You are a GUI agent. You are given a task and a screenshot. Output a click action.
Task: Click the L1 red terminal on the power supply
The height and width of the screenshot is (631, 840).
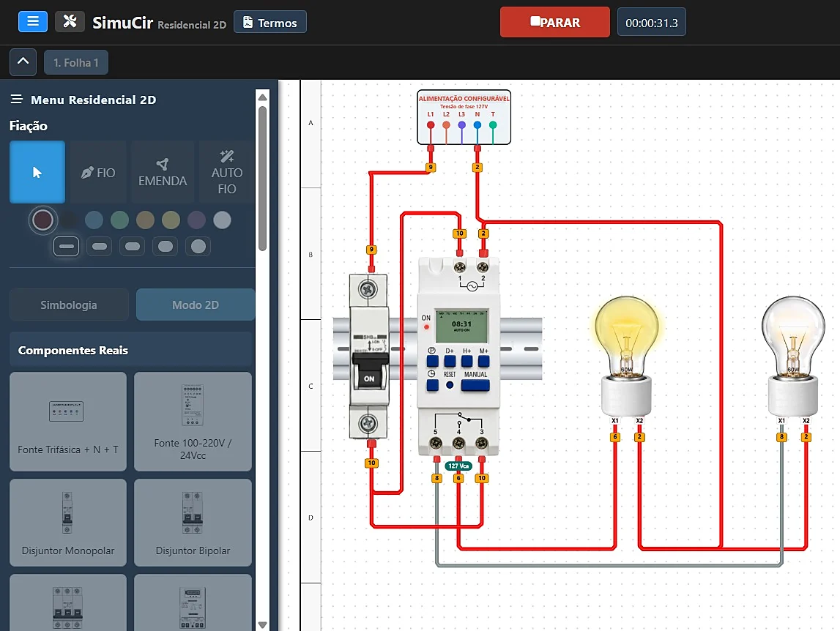pos(430,125)
